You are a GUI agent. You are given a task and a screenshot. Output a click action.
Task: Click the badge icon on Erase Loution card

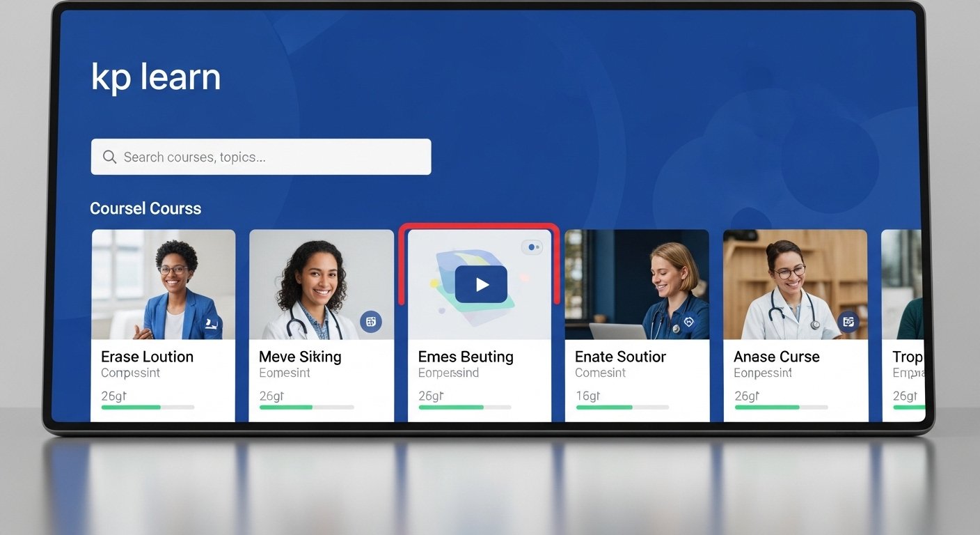[x=212, y=323]
